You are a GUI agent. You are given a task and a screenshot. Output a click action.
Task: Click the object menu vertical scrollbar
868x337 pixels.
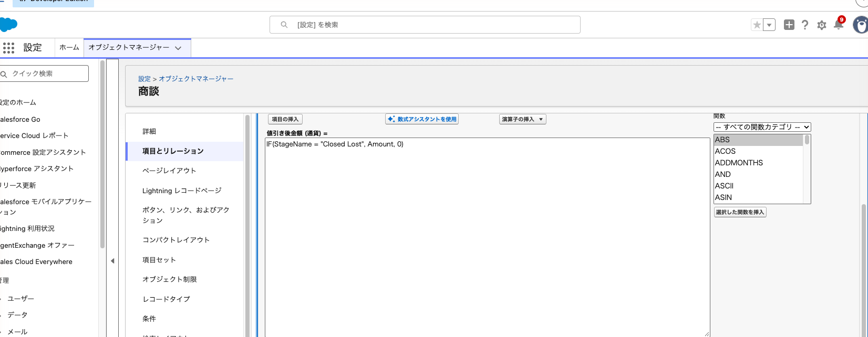pos(247,226)
